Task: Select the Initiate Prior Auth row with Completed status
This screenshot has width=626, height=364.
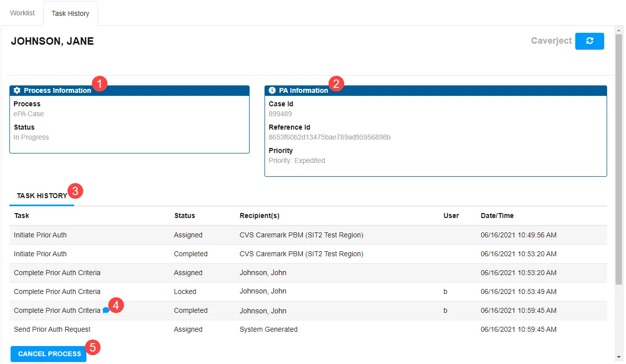Action: pos(308,254)
